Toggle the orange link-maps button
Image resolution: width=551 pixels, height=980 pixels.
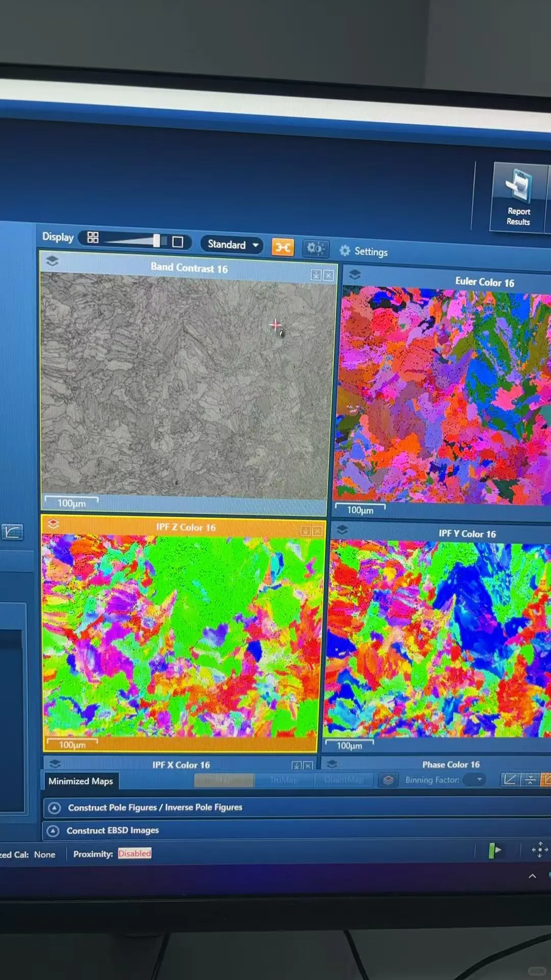click(x=283, y=248)
